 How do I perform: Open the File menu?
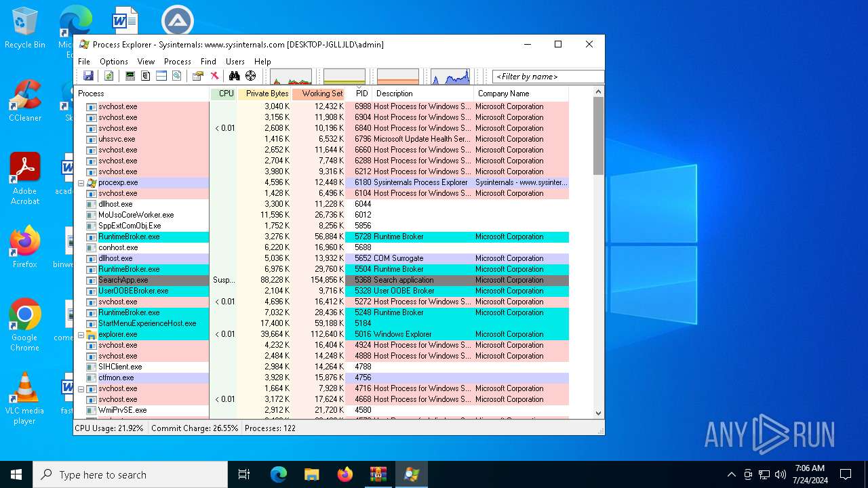85,61
